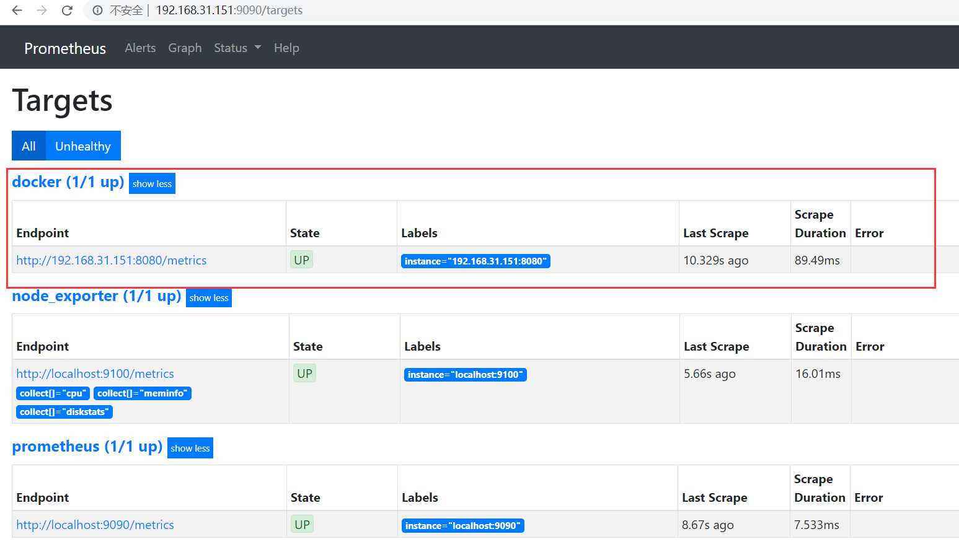959x560 pixels.
Task: Open the Help menu item
Action: pyautogui.click(x=286, y=48)
